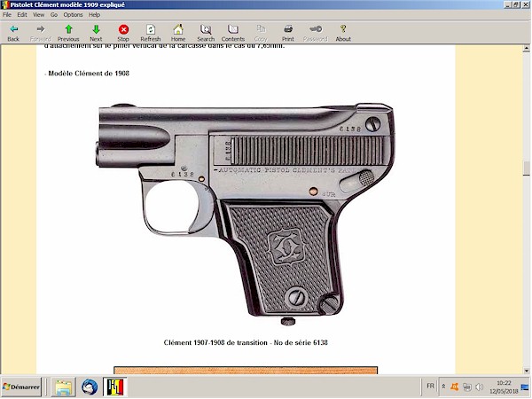The width and height of the screenshot is (532, 399).
Task: Open the Edit menu
Action: click(x=22, y=14)
